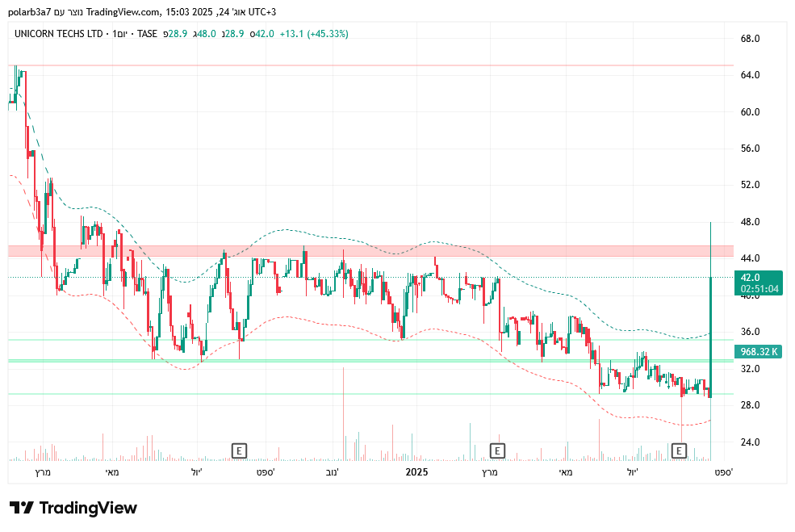Click the 68.0 price axis label
The height and width of the screenshot is (532, 795).
click(750, 39)
